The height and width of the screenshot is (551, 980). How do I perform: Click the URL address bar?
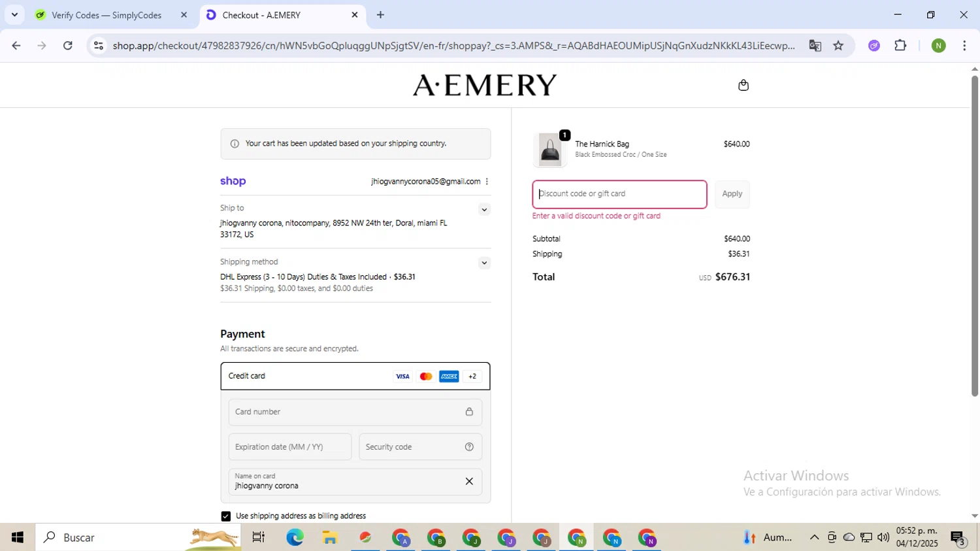[x=453, y=46]
